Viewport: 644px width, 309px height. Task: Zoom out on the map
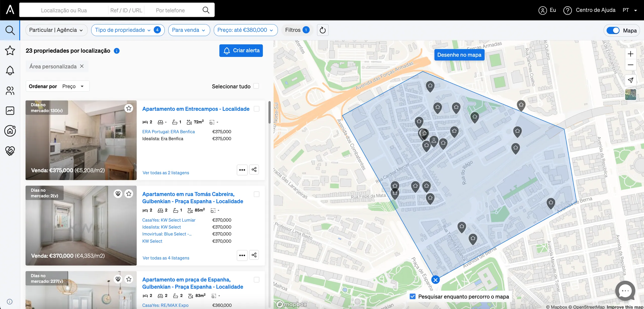pos(630,65)
